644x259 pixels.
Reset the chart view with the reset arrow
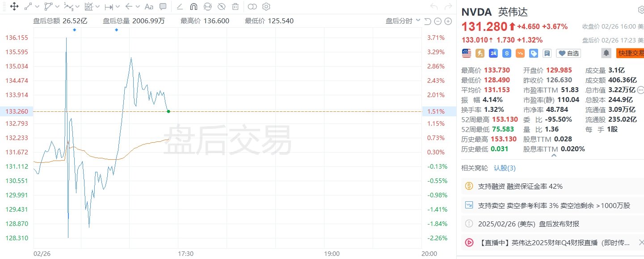[x=428, y=21]
